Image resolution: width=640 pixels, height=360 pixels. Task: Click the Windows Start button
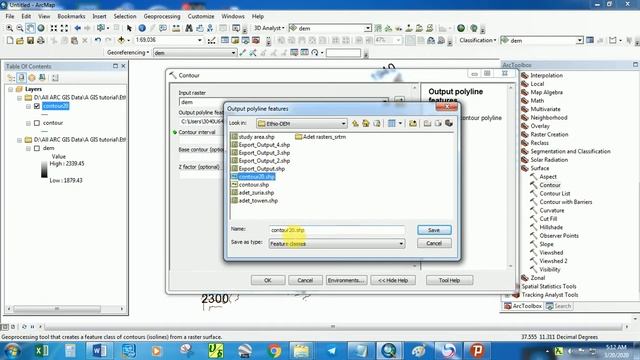click(12, 351)
